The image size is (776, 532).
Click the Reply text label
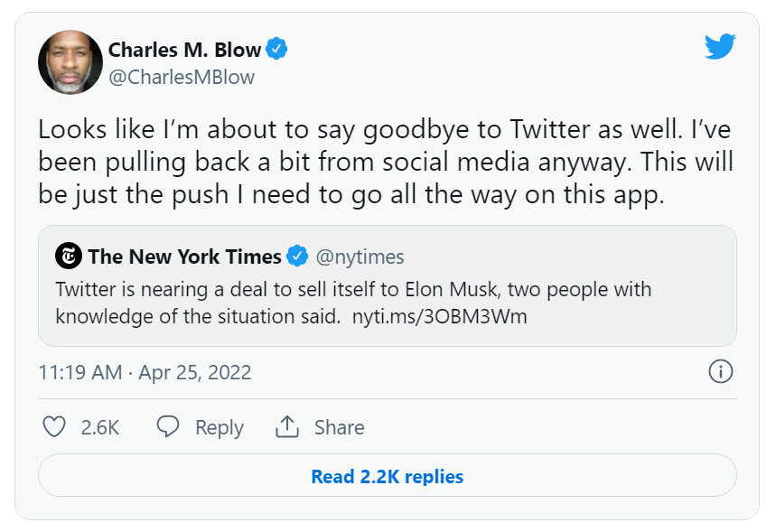pyautogui.click(x=220, y=427)
